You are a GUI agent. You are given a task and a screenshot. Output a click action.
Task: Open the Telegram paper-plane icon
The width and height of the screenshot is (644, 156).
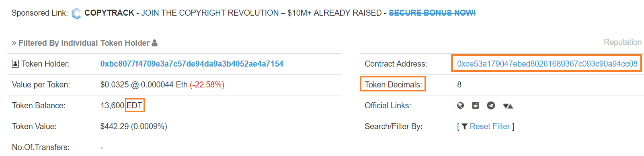pos(491,105)
